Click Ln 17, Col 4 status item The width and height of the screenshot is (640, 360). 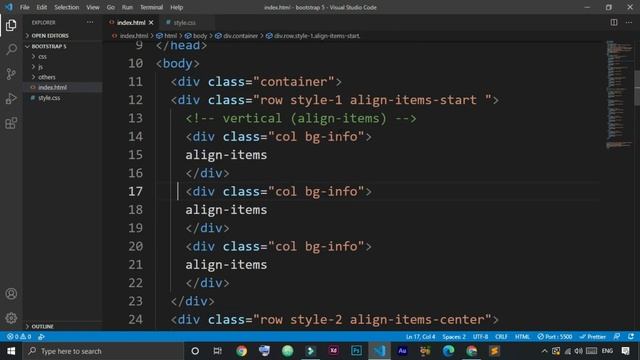coord(420,337)
